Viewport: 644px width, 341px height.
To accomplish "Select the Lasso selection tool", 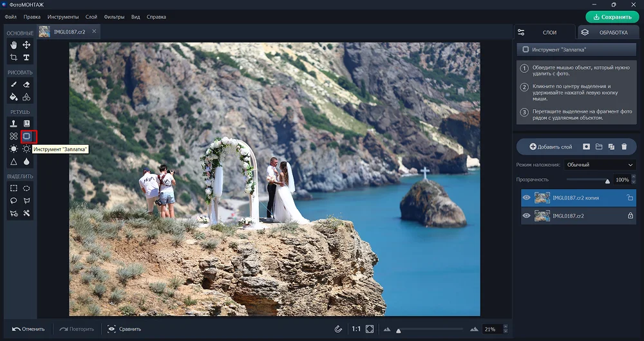I will tap(14, 201).
